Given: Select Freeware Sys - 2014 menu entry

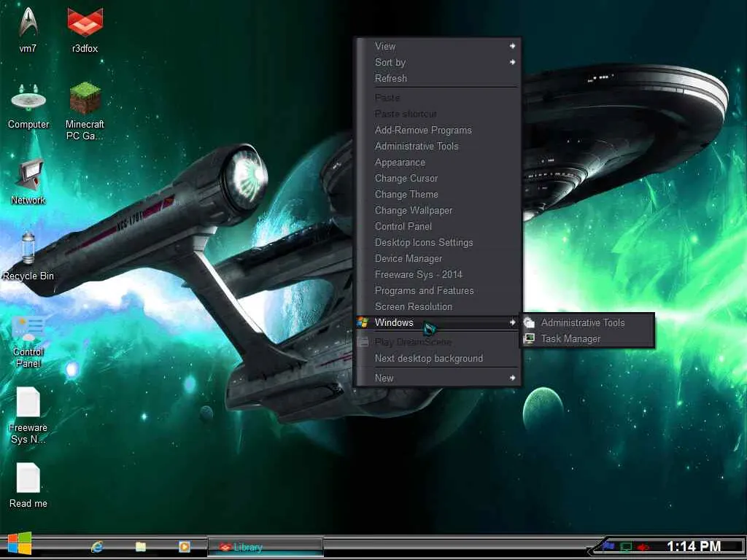Looking at the screenshot, I should 438,274.
